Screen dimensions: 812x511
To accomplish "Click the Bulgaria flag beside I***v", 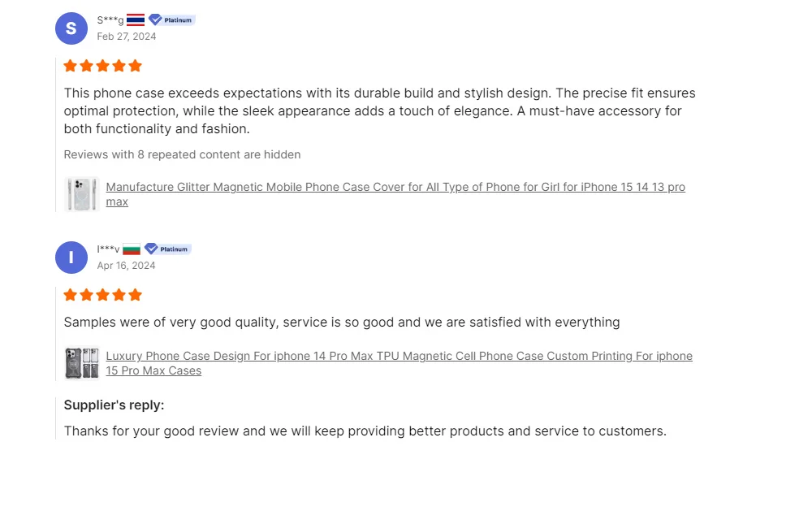I will click(132, 249).
